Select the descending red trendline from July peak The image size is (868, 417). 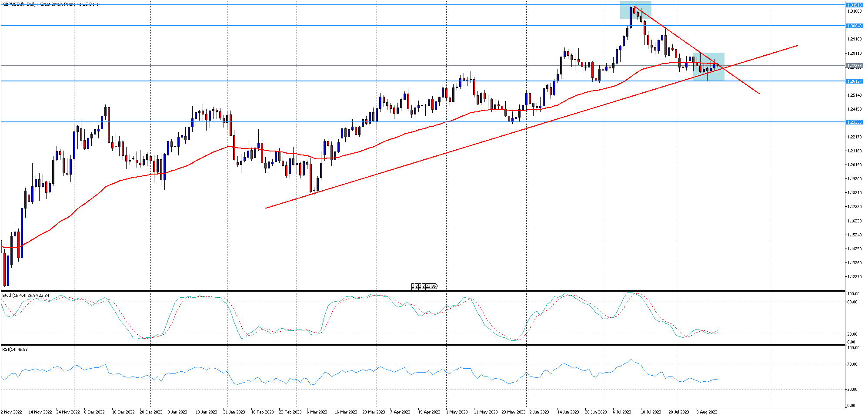pos(696,49)
